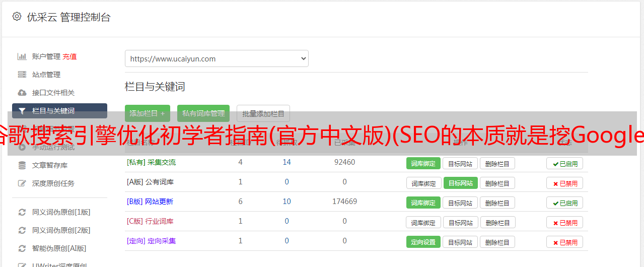644x267 pixels.
Task: Click 词库绑定 for 行业词库 row
Action: click(x=423, y=222)
